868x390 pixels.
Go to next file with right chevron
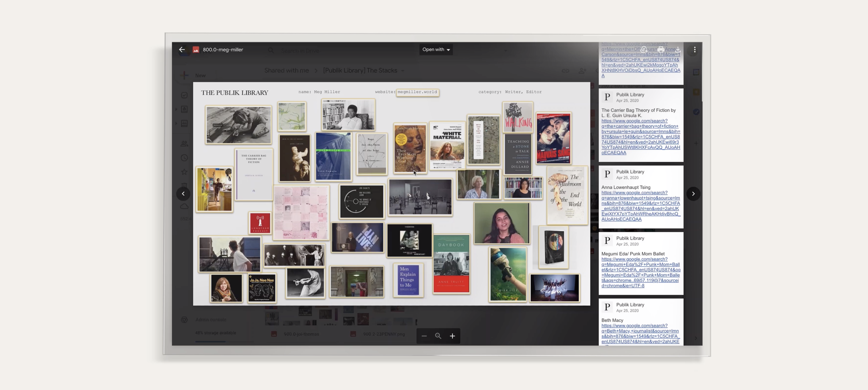[x=693, y=194]
